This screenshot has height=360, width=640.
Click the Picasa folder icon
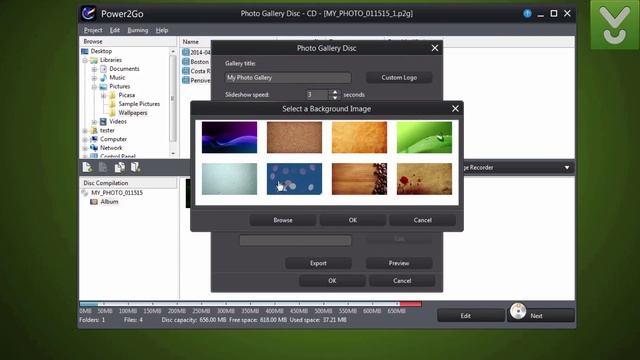[113, 95]
